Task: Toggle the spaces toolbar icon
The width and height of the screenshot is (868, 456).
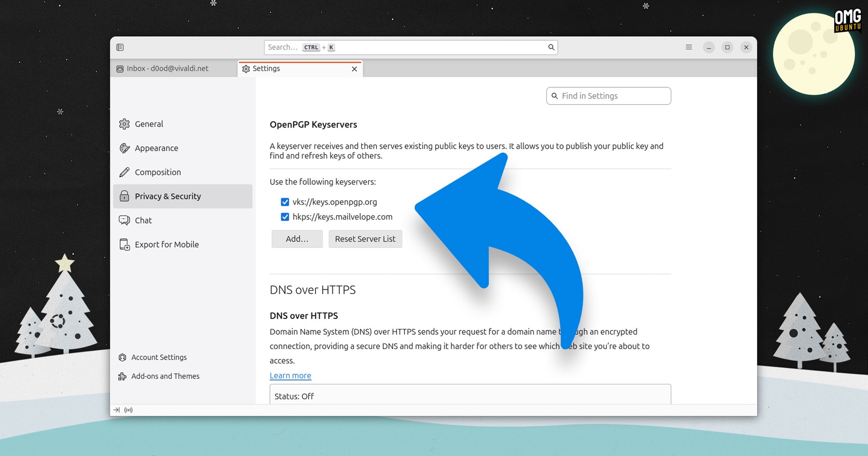Action: (x=120, y=47)
